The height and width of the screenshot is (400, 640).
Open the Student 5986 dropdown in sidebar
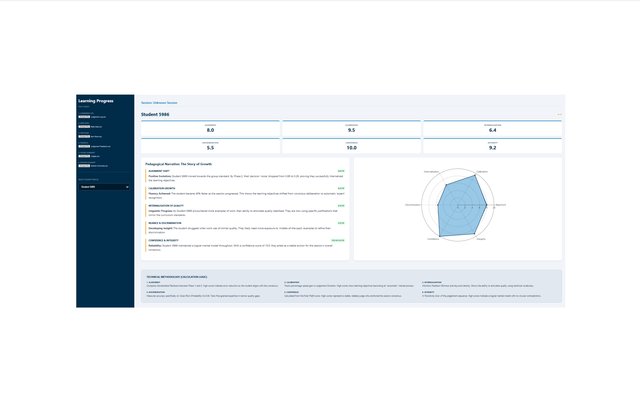tap(104, 186)
